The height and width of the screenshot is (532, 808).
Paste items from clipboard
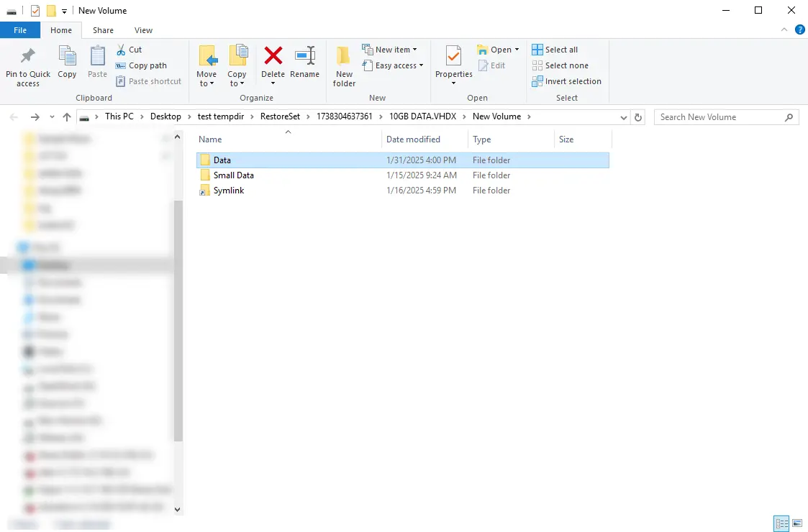point(97,65)
